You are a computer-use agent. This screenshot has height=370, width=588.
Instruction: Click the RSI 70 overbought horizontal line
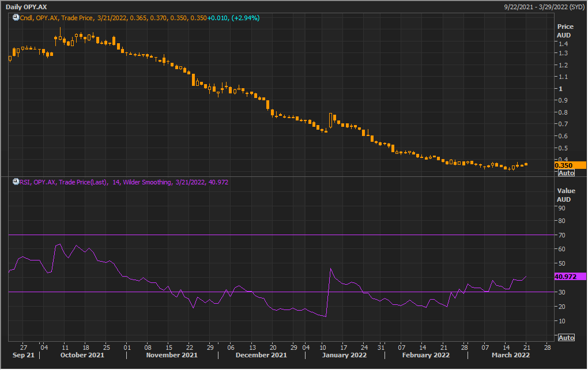tap(281, 235)
